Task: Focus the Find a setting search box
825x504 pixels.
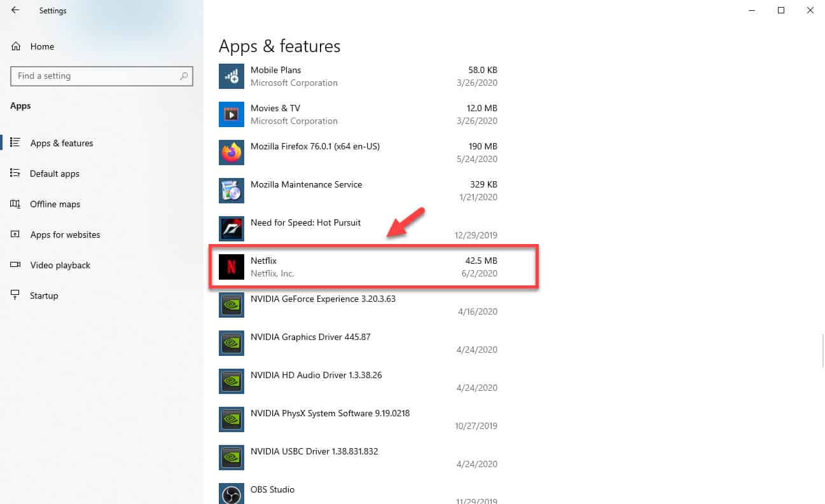Action: (102, 76)
